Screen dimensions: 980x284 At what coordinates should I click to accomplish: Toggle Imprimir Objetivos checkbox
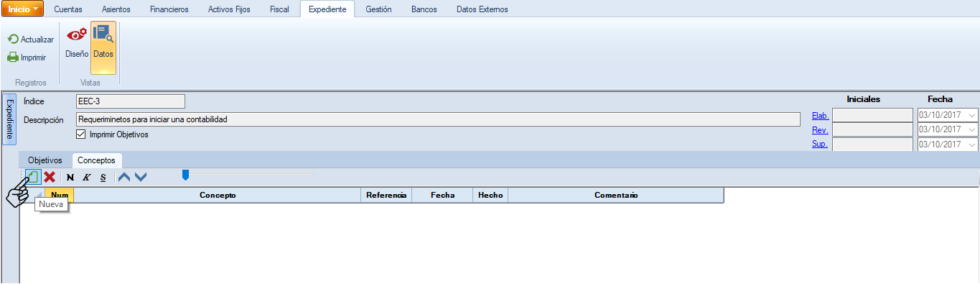click(x=80, y=134)
